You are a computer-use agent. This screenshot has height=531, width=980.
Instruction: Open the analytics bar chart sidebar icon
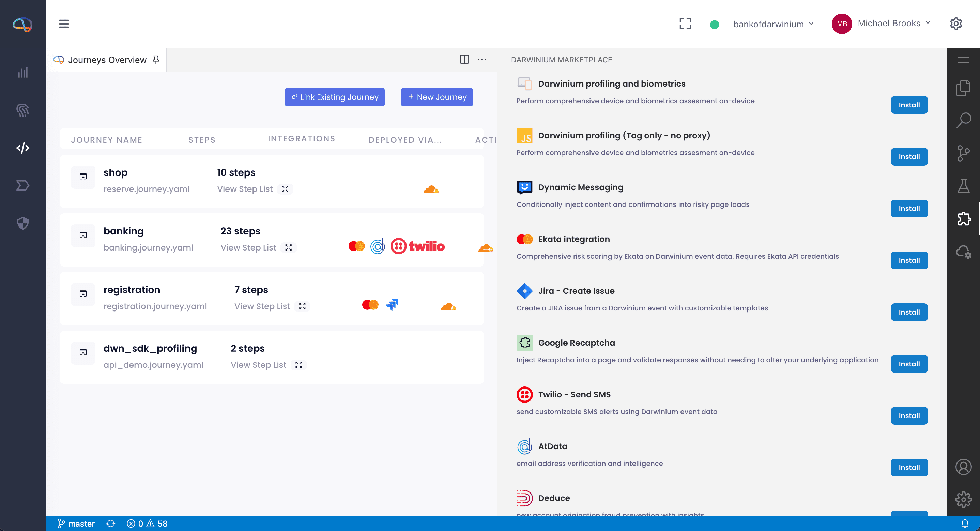tap(23, 72)
